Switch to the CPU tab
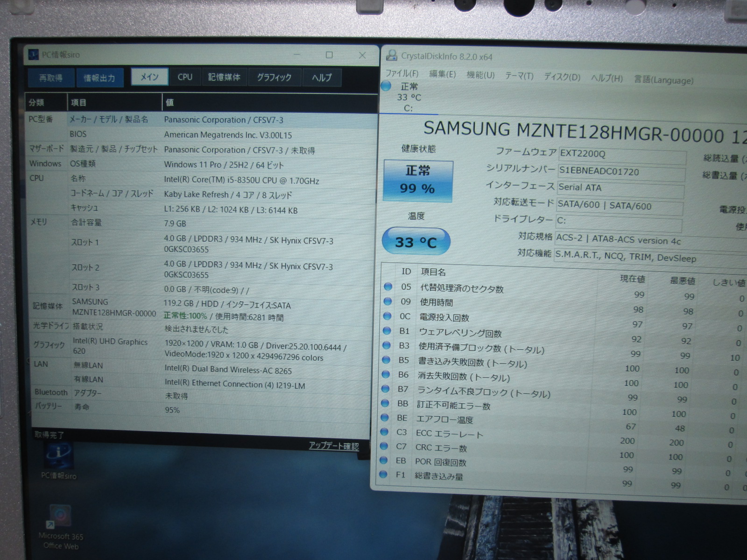The image size is (747, 560). click(185, 77)
